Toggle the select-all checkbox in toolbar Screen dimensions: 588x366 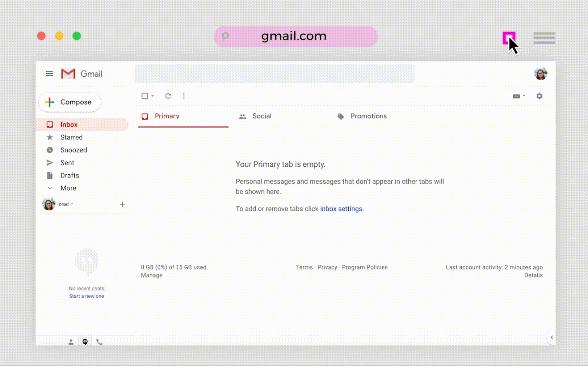(x=145, y=96)
